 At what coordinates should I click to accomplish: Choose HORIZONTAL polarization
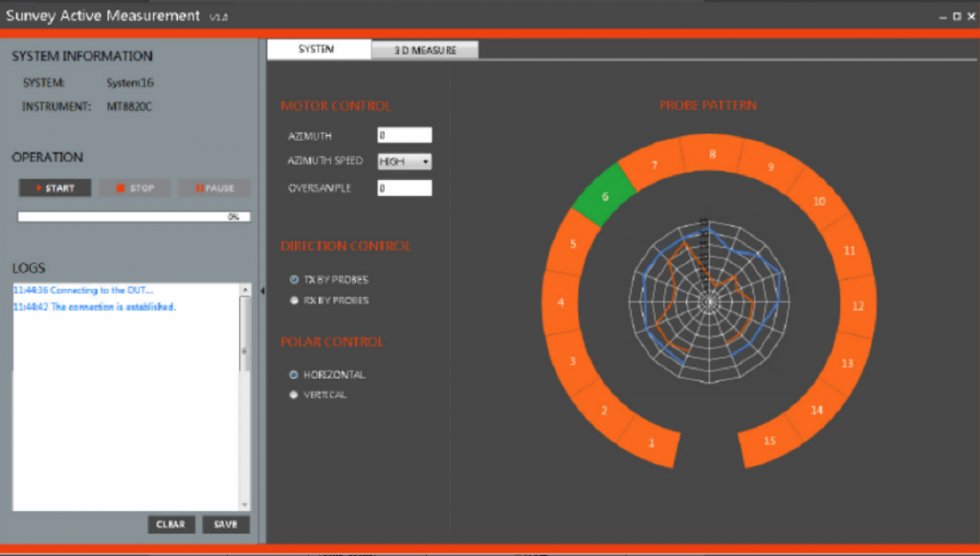point(294,375)
